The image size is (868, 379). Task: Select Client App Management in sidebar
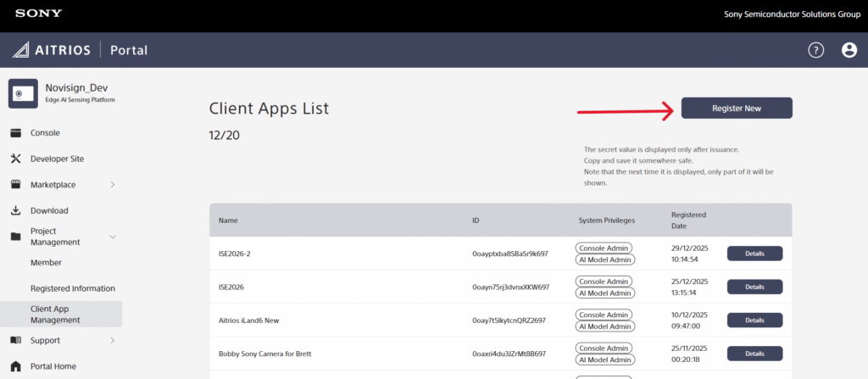56,314
